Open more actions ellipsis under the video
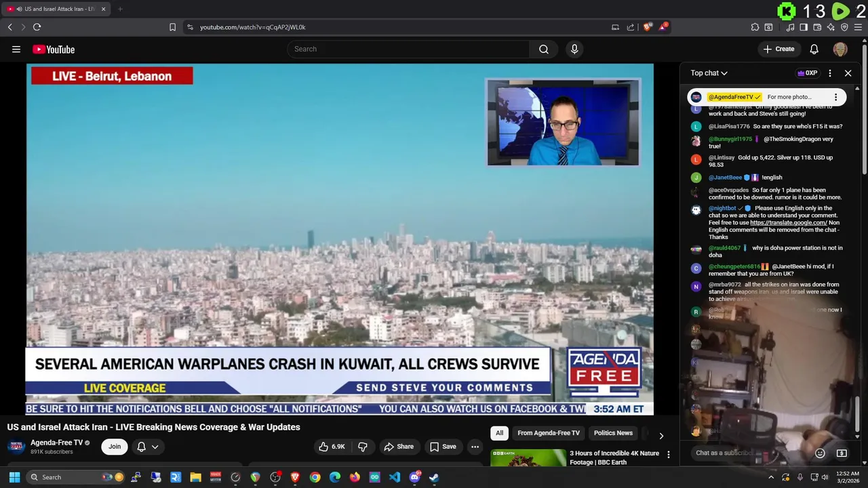 click(x=475, y=447)
